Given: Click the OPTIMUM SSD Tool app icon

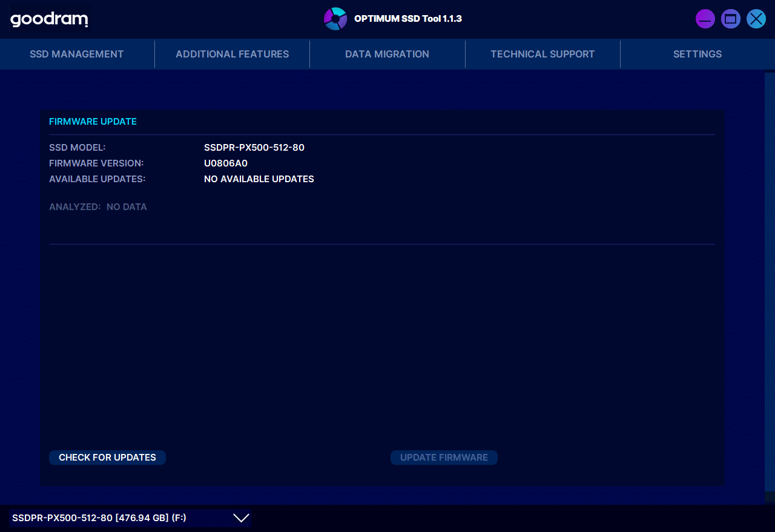Looking at the screenshot, I should pos(335,19).
